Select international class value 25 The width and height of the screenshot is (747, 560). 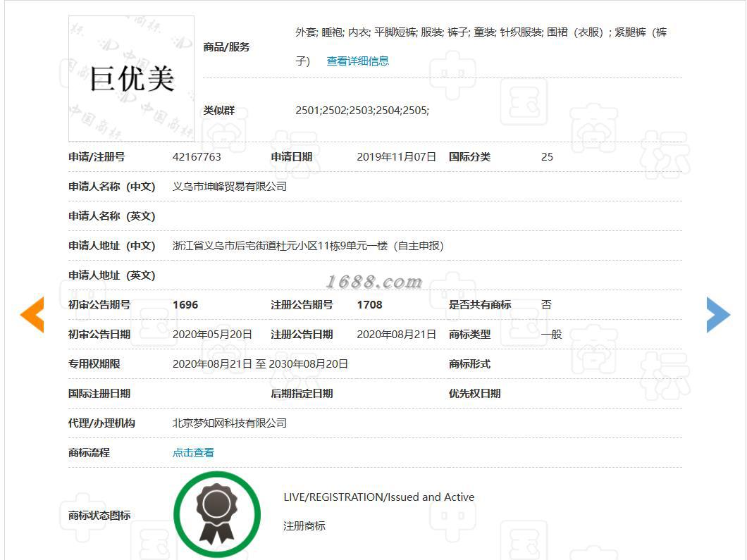[547, 157]
